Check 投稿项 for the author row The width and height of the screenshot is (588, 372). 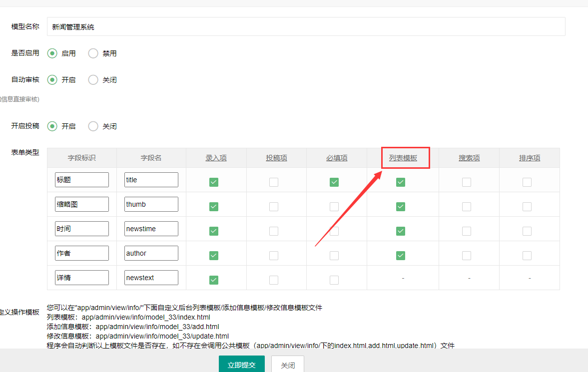click(274, 256)
